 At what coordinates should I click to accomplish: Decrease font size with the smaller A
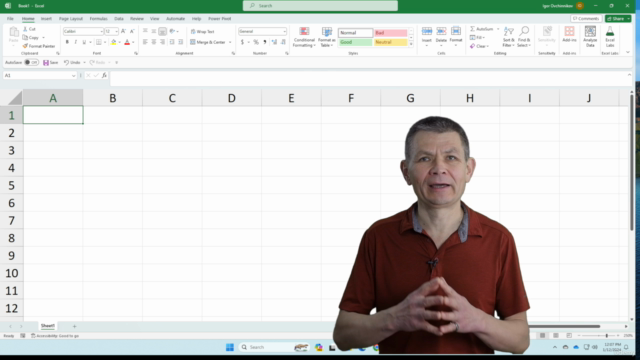[132, 31]
